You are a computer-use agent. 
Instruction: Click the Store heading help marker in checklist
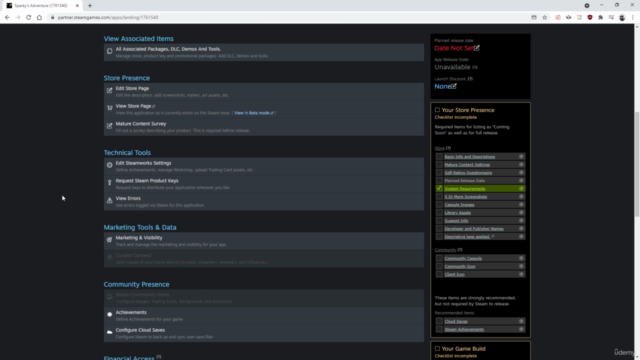pos(448,148)
